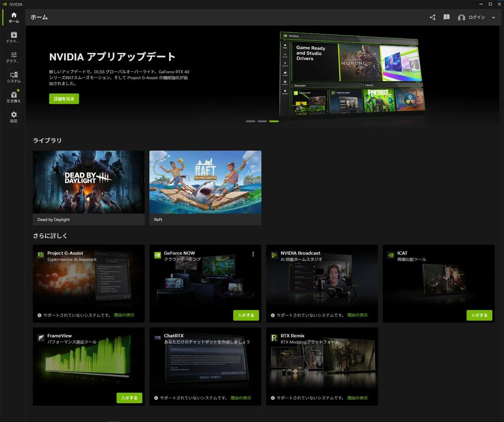Expand the account dropdown arrow
This screenshot has height=422, width=504.
coord(493,18)
